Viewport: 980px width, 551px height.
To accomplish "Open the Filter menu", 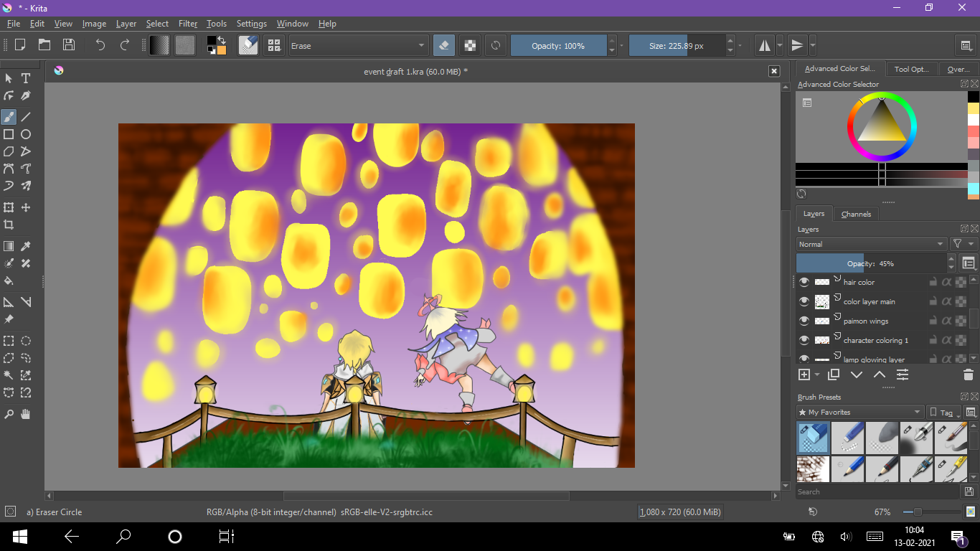I will tap(188, 24).
